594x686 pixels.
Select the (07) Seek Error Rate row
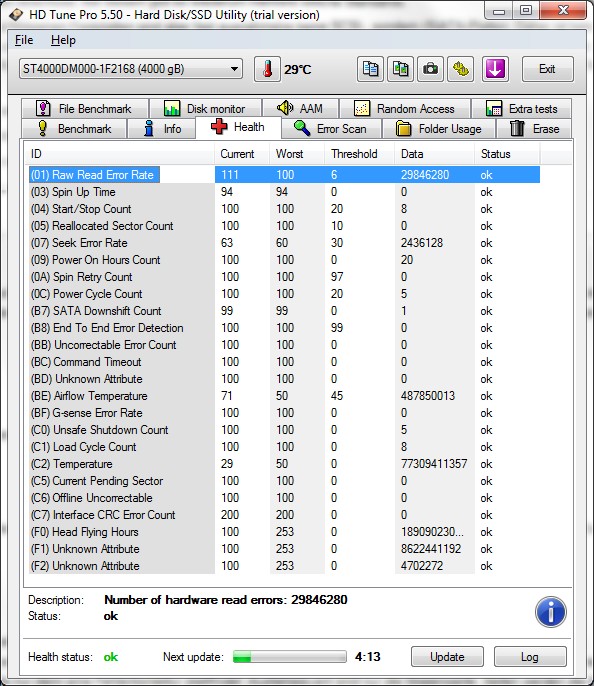coord(284,243)
